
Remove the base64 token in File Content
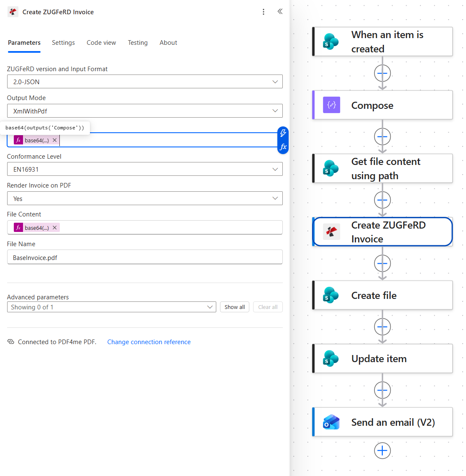coord(55,228)
